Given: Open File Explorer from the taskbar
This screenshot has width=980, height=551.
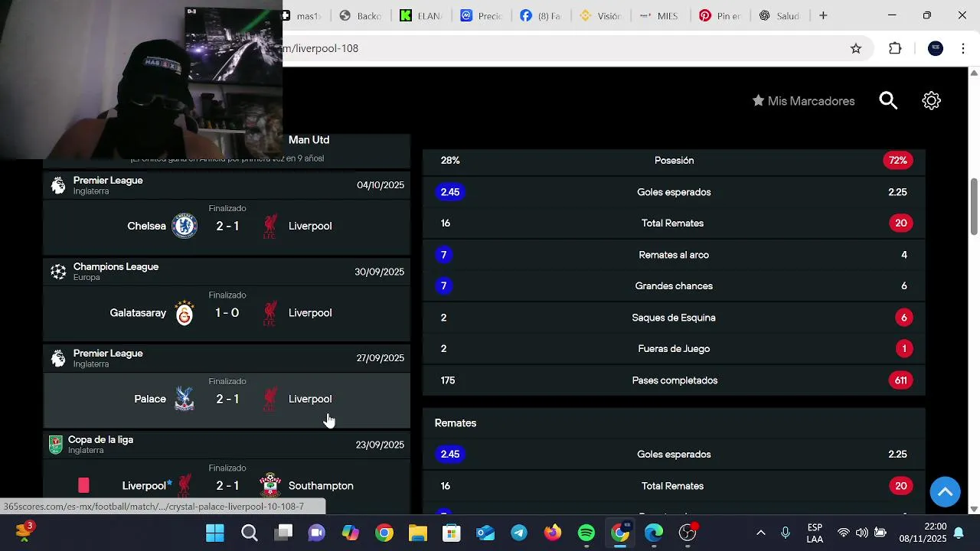Looking at the screenshot, I should (417, 533).
